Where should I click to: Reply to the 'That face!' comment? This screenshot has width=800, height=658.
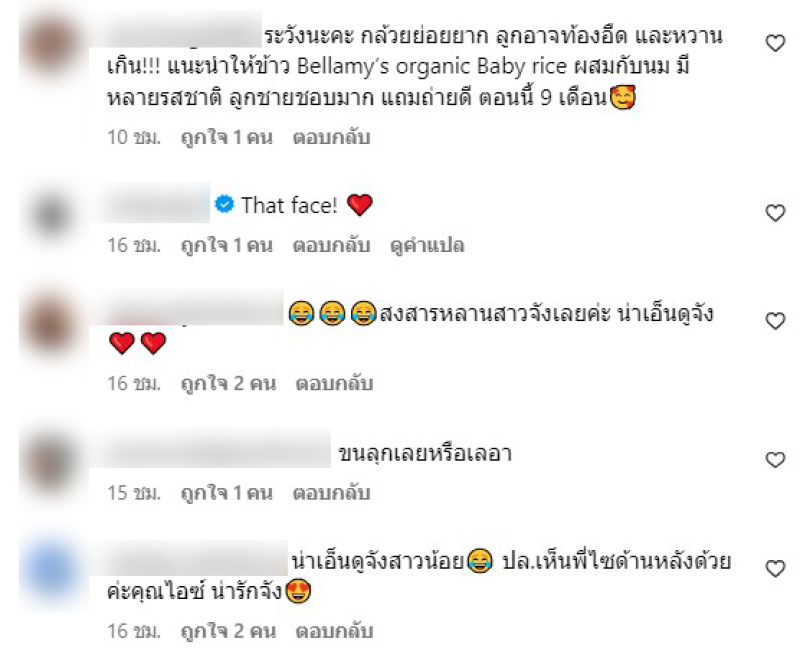pos(331,245)
